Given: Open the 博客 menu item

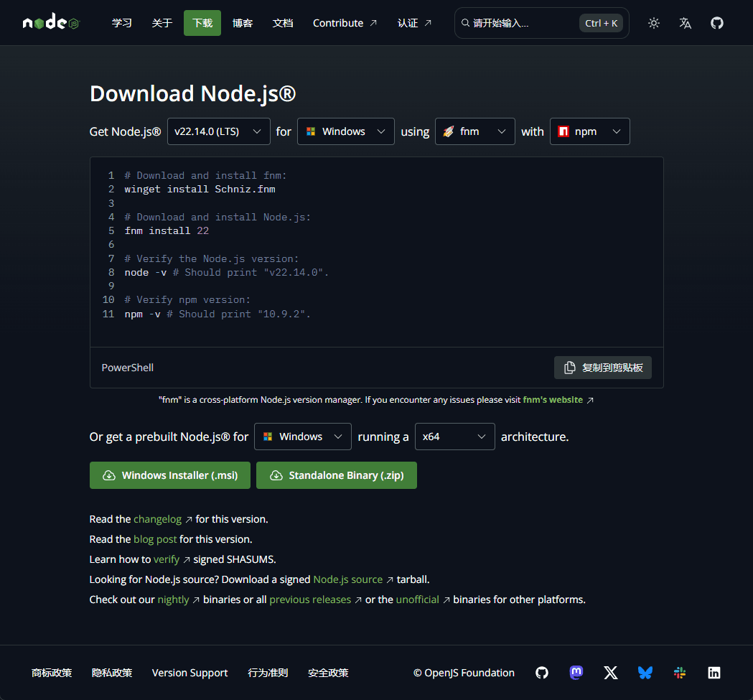Looking at the screenshot, I should [243, 23].
